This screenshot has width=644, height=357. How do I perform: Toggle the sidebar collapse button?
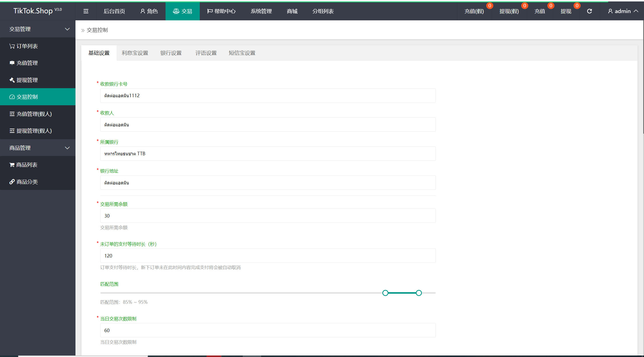[x=86, y=11]
